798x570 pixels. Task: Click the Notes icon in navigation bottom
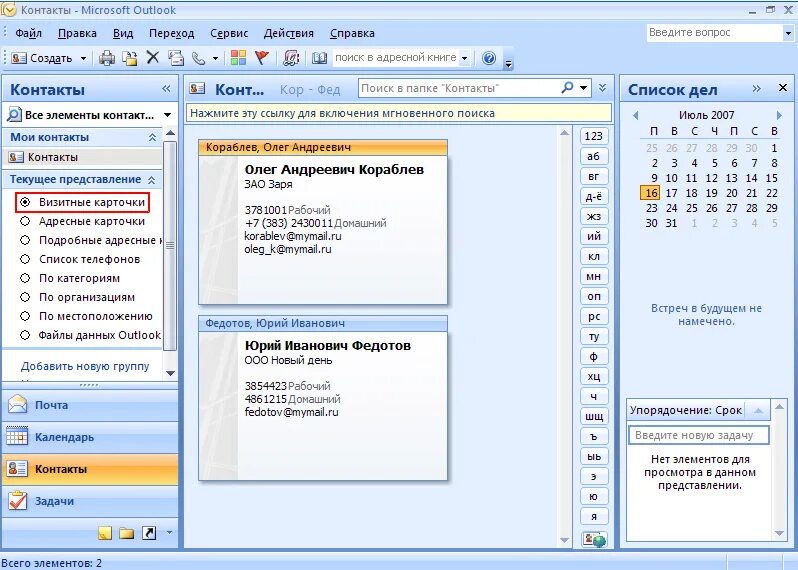click(105, 533)
